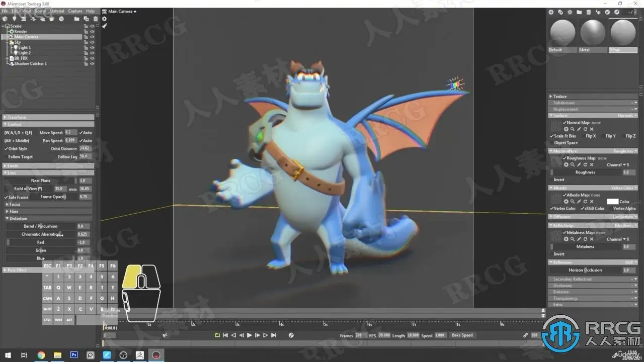Toggle Vertex Color checkbox in Albedo

552,209
